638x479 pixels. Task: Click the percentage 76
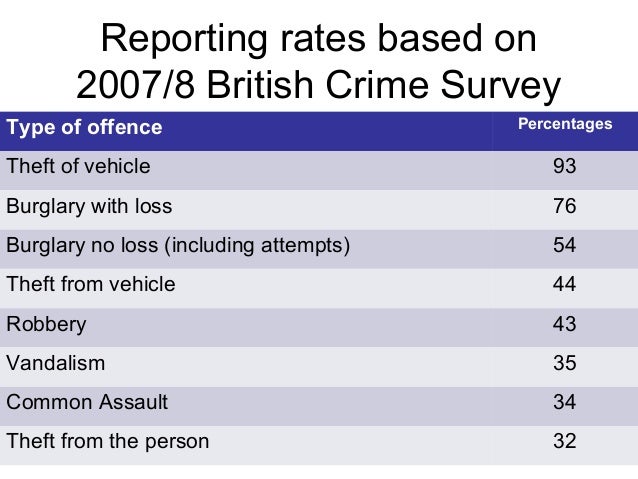pos(564,206)
